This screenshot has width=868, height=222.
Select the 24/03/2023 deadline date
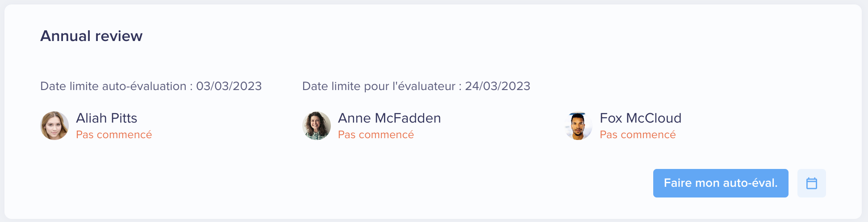(497, 86)
